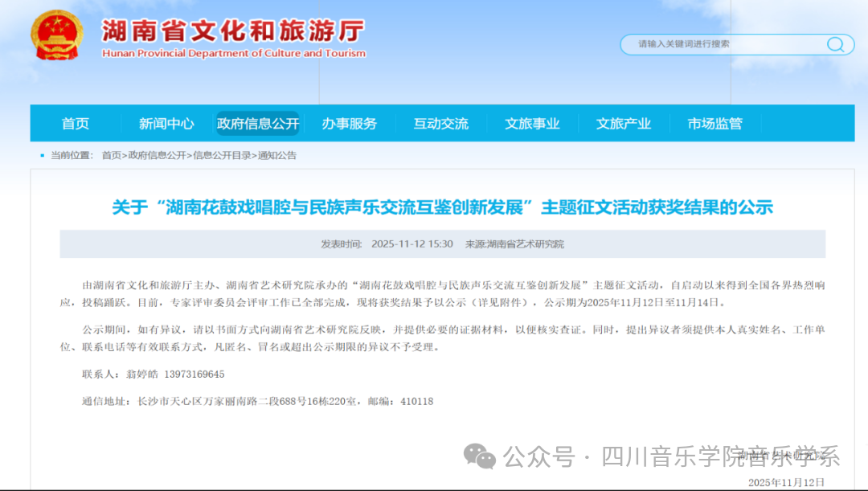Click the blue article headline about 花鼓戏唱腔
This screenshot has height=491, width=868.
coord(442,207)
